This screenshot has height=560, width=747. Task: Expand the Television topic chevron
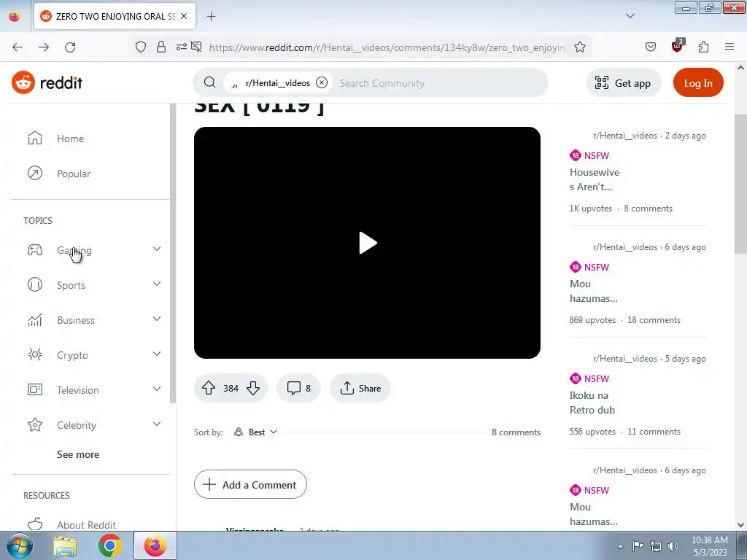157,389
